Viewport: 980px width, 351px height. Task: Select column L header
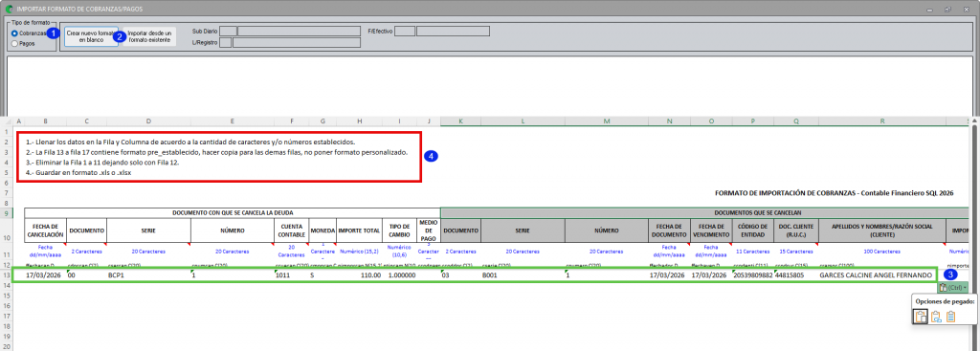[523, 121]
